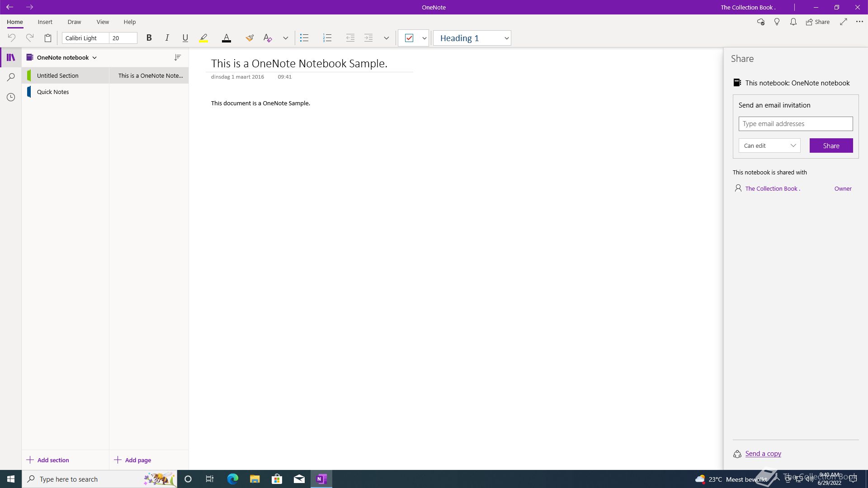The width and height of the screenshot is (868, 488).
Task: Click The Collection Book owner link
Action: 773,188
